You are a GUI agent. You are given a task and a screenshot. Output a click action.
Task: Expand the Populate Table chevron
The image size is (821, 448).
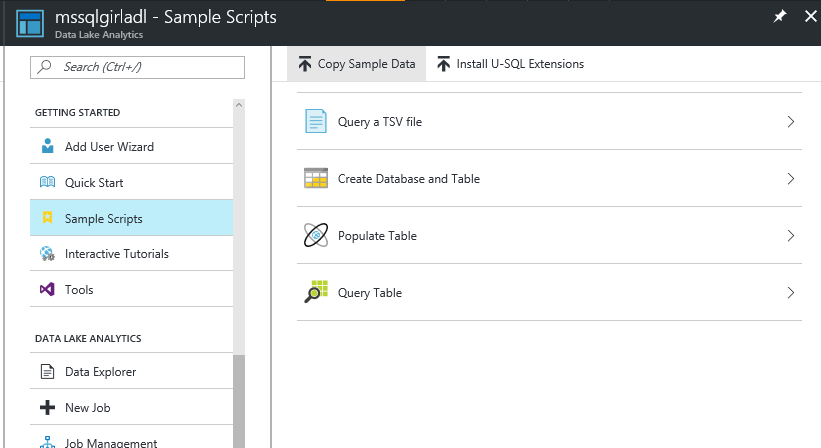791,236
